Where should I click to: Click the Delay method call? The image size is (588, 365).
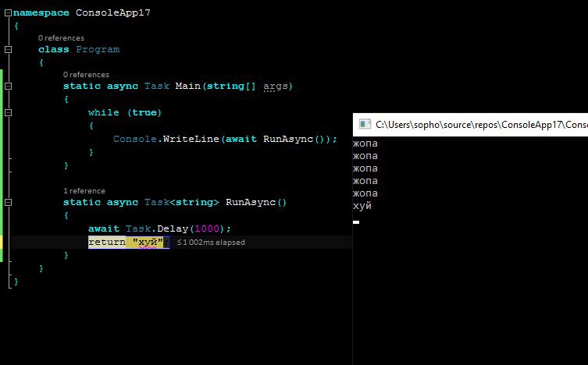coord(173,229)
